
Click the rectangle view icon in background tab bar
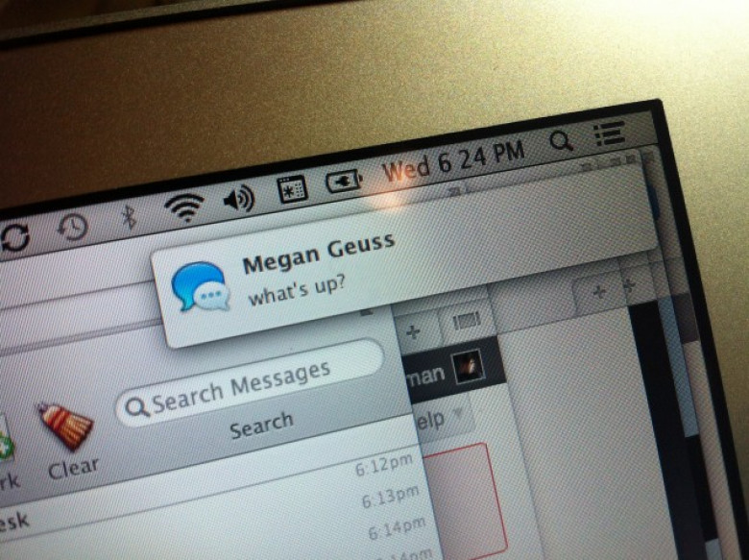click(x=467, y=321)
